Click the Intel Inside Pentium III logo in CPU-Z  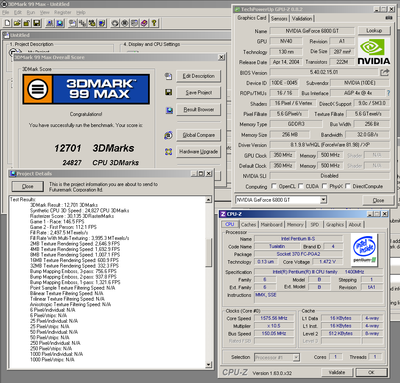click(364, 250)
